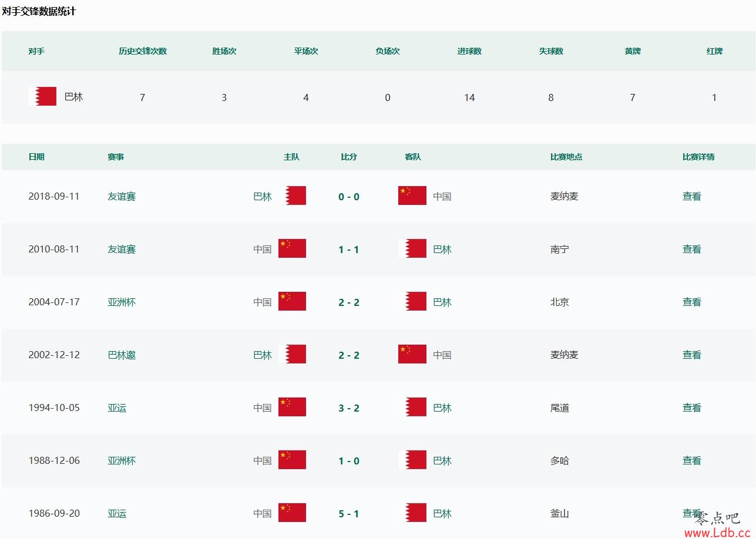This screenshot has width=756, height=539.
Task: Click China flag in 2004-07-17 match row
Action: tap(292, 301)
